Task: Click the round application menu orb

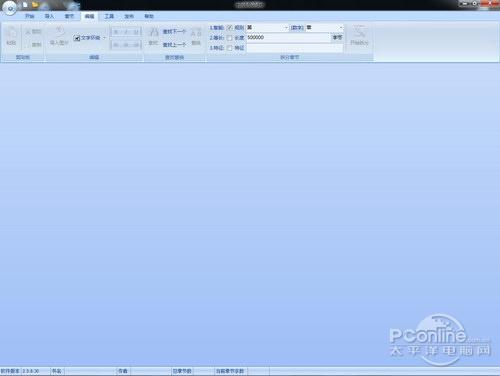Action: click(10, 8)
